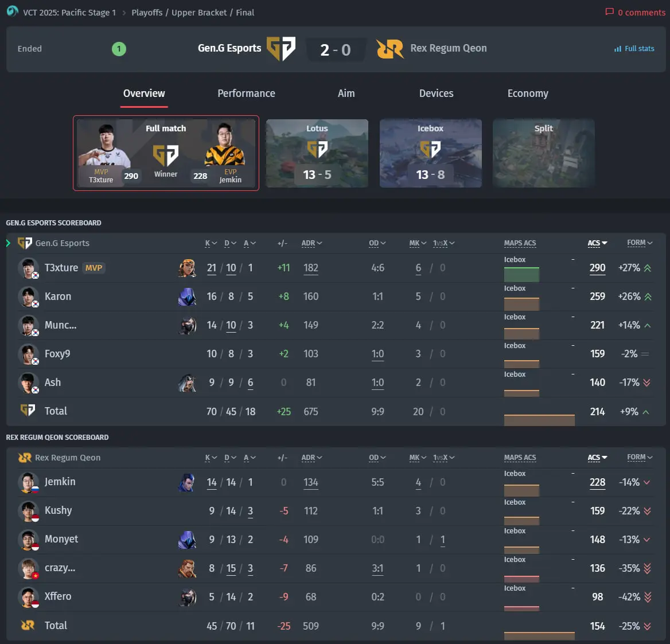
Task: Click Monyet's agent icon in scoreboard
Action: [x=187, y=540]
